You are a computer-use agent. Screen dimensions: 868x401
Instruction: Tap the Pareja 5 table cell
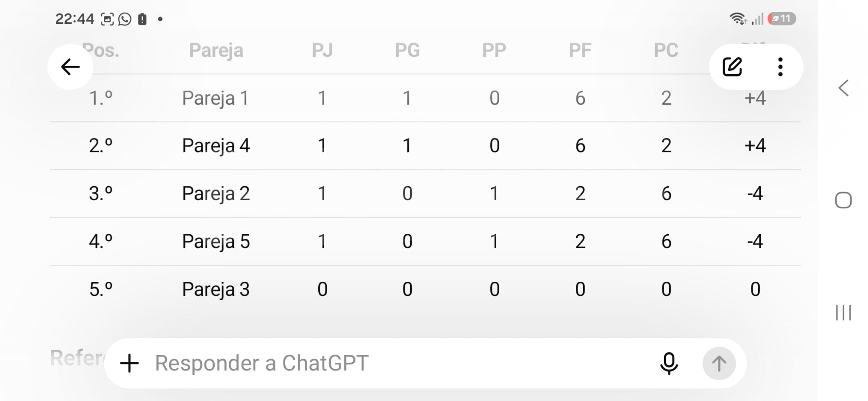[x=216, y=241]
